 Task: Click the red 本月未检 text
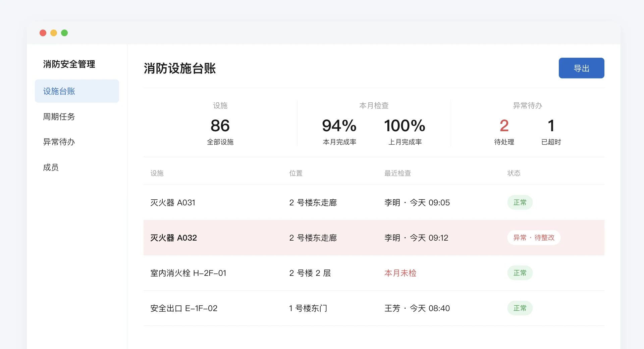400,273
